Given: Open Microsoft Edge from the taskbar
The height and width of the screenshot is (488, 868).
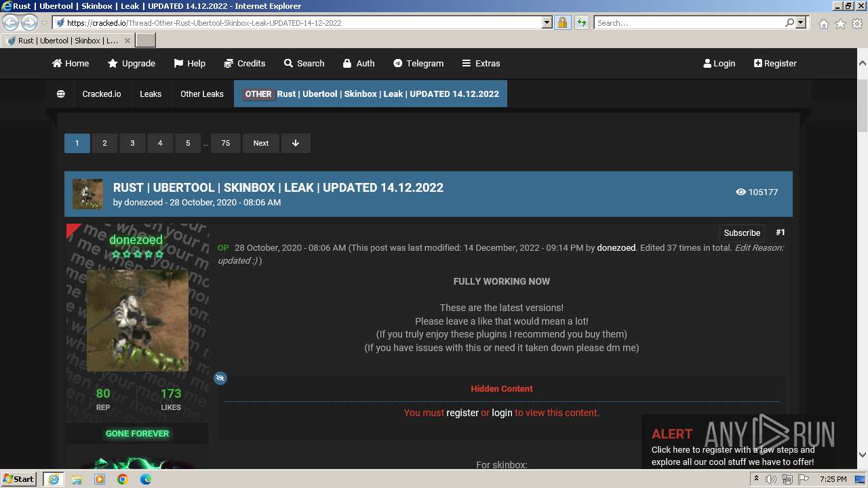Looking at the screenshot, I should pyautogui.click(x=146, y=479).
